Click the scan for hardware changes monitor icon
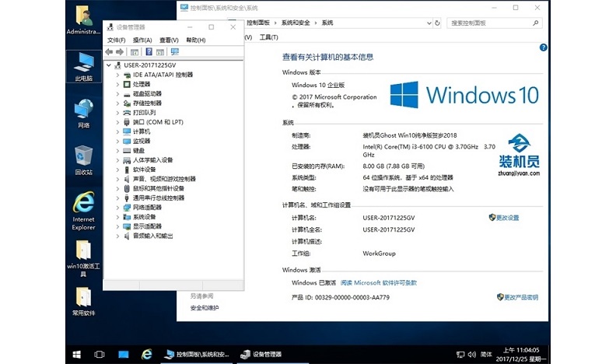Image resolution: width=616 pixels, height=364 pixels. click(x=174, y=52)
